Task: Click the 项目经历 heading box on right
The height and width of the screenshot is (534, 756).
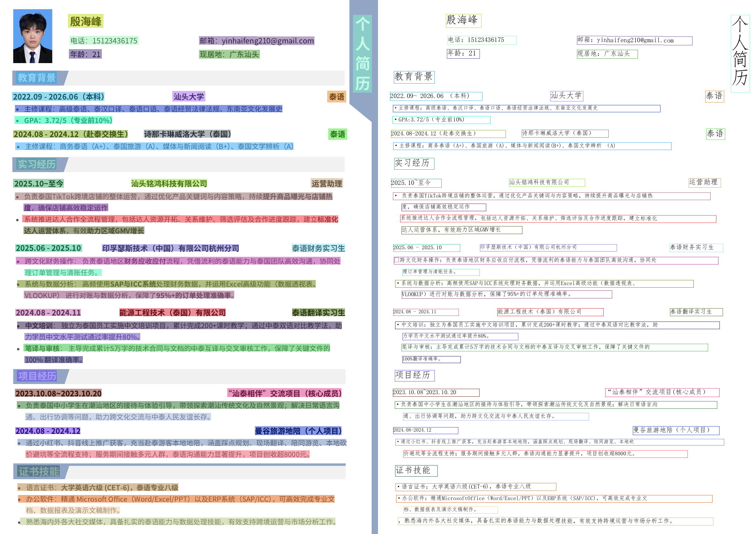Action: (414, 375)
